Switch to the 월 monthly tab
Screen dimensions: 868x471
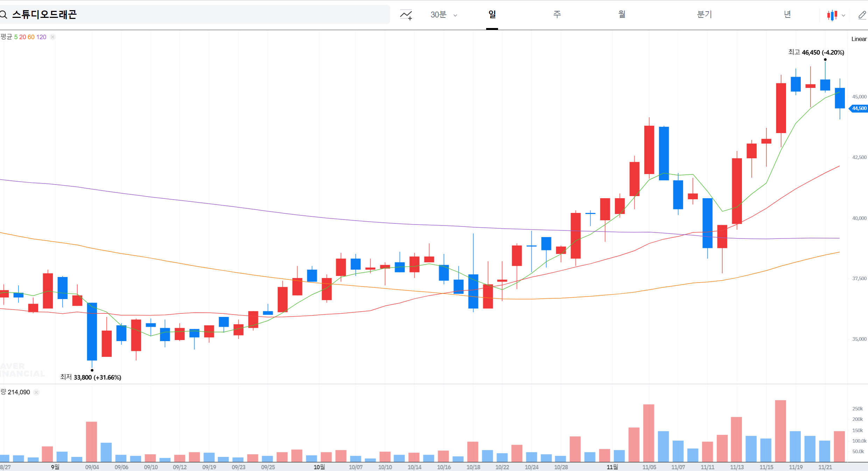click(x=622, y=14)
